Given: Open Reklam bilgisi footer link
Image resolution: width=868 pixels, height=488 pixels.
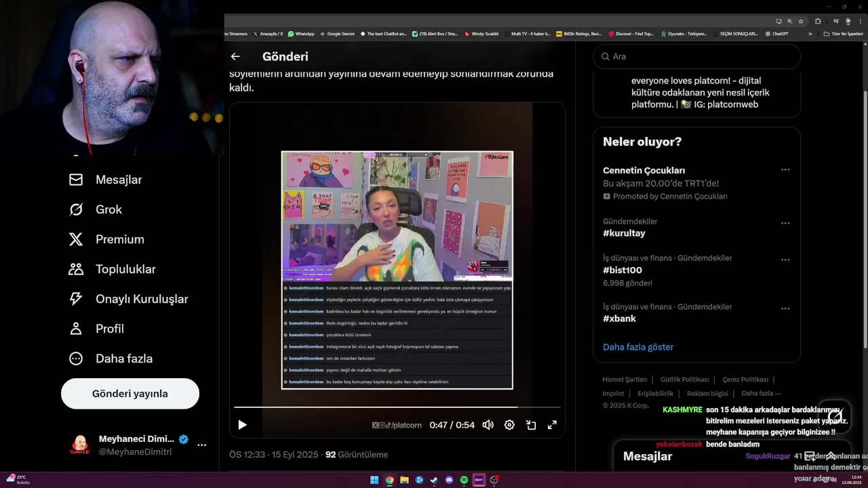Looking at the screenshot, I should coord(707,393).
